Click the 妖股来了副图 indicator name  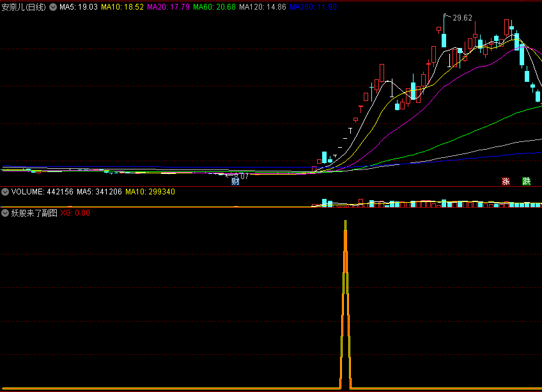click(x=35, y=213)
